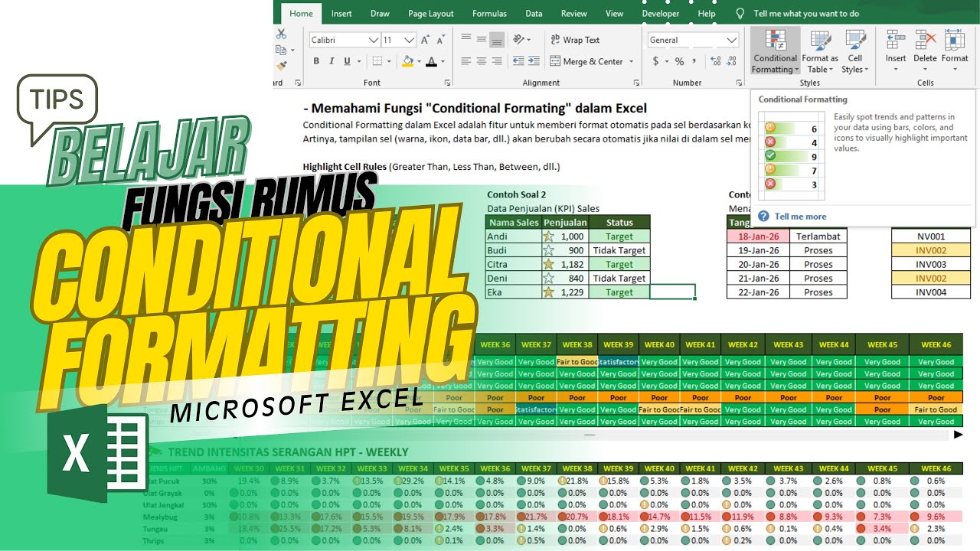This screenshot has height=551, width=980.
Task: Toggle Middle Align
Action: (482, 40)
